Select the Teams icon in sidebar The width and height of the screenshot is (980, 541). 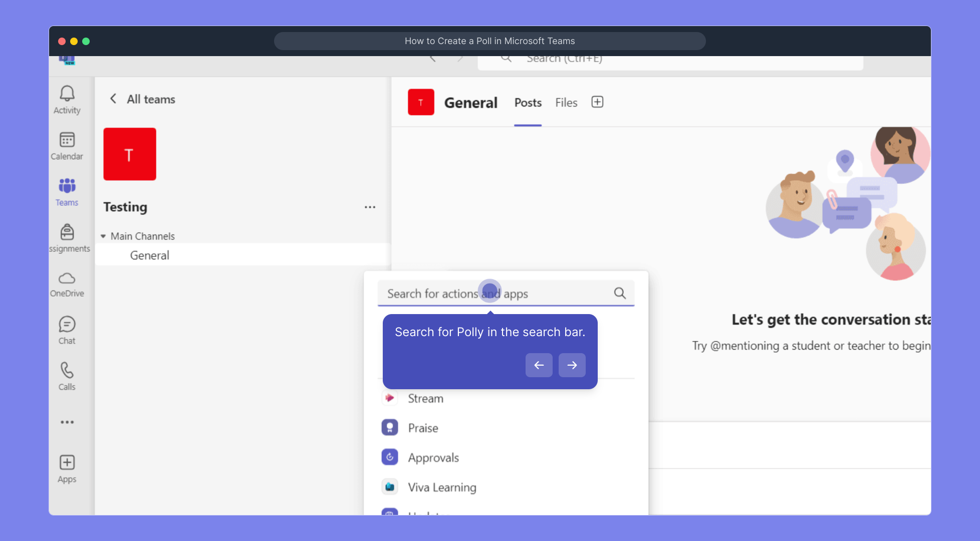click(x=67, y=190)
